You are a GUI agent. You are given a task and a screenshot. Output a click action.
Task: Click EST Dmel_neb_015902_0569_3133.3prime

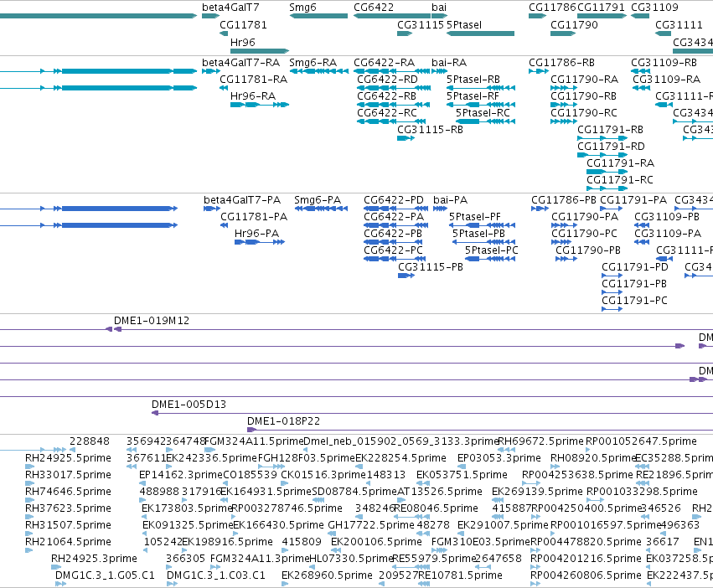click(401, 441)
